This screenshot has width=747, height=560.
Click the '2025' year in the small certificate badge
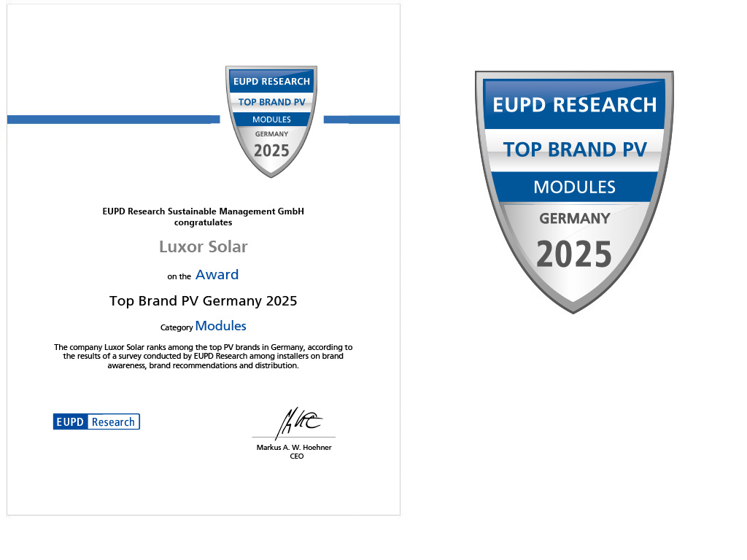coord(271,151)
